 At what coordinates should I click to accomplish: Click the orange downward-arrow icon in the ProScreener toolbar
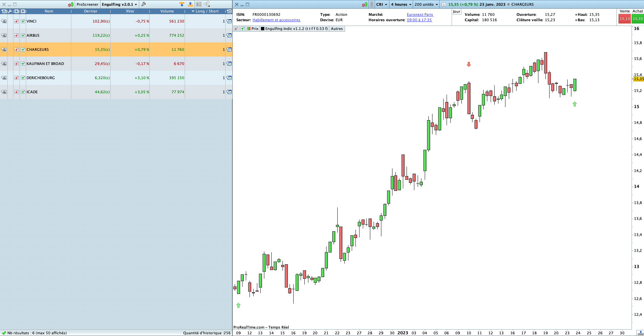(x=182, y=4)
